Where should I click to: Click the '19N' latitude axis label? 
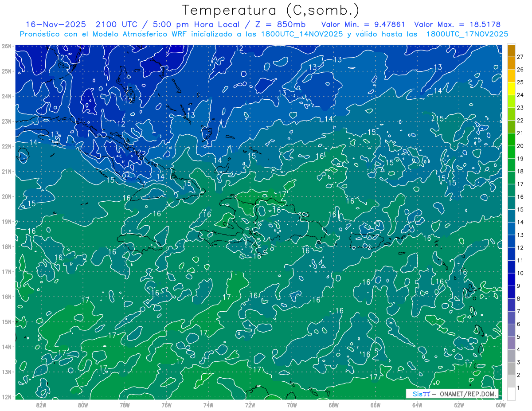pyautogui.click(x=6, y=222)
